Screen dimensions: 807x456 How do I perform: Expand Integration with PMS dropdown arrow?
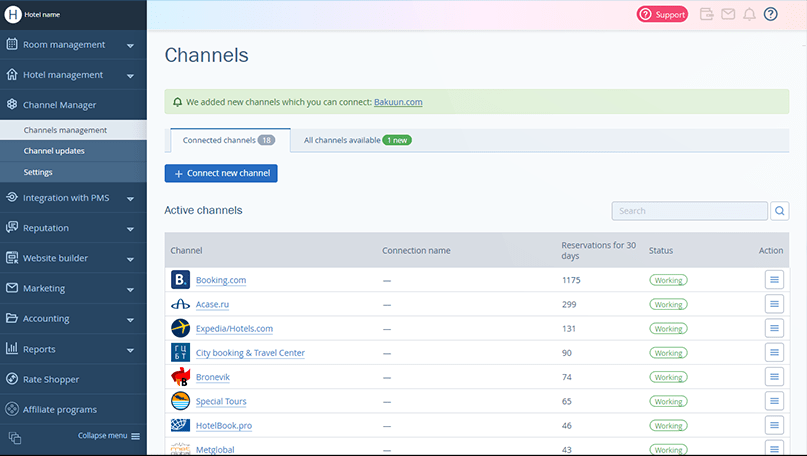point(130,199)
